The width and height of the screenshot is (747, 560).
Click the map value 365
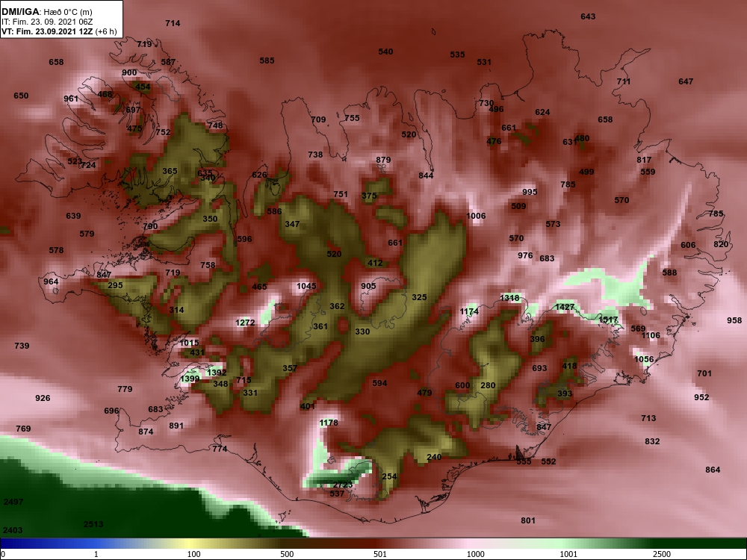pos(170,171)
